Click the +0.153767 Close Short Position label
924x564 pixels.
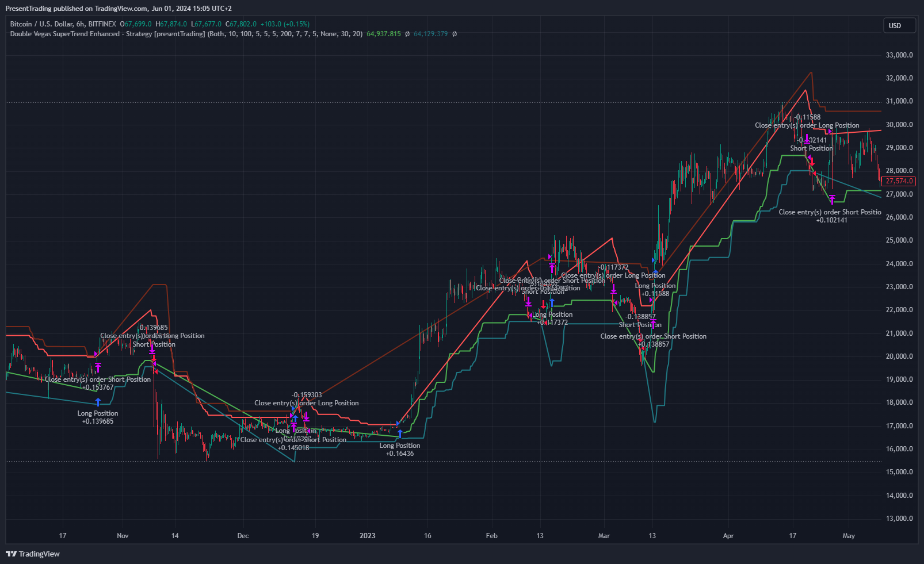point(98,383)
